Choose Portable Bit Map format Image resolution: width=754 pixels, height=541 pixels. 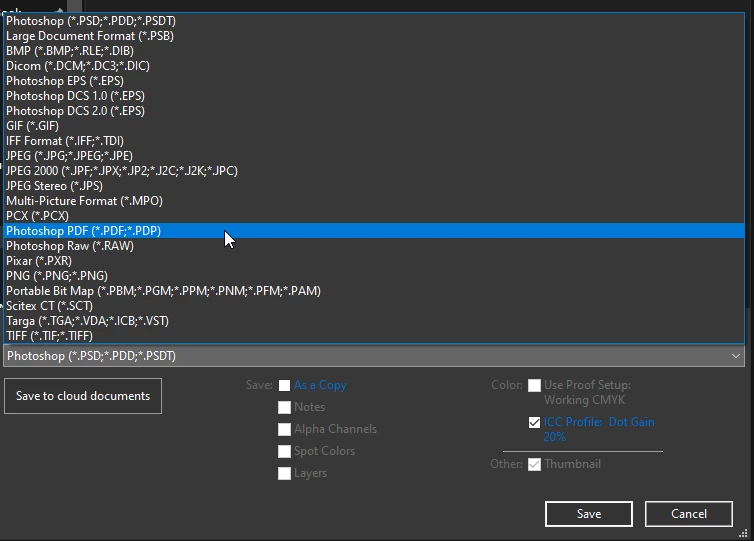point(374,291)
